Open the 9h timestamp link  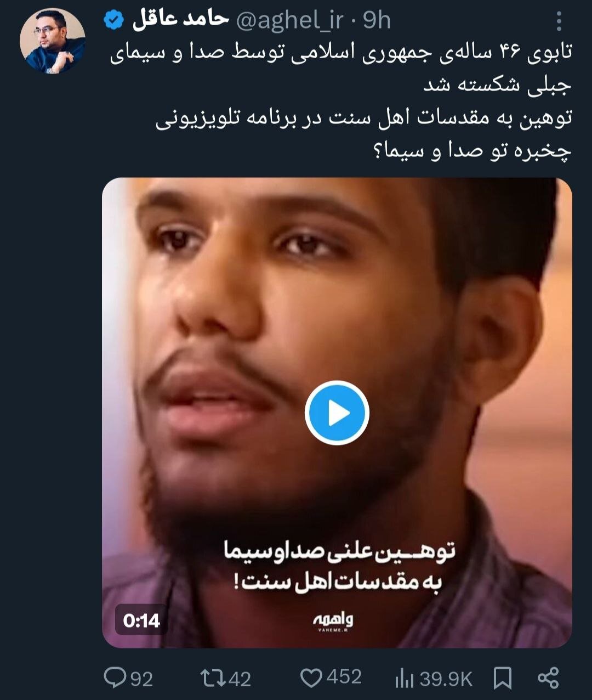coord(377,21)
